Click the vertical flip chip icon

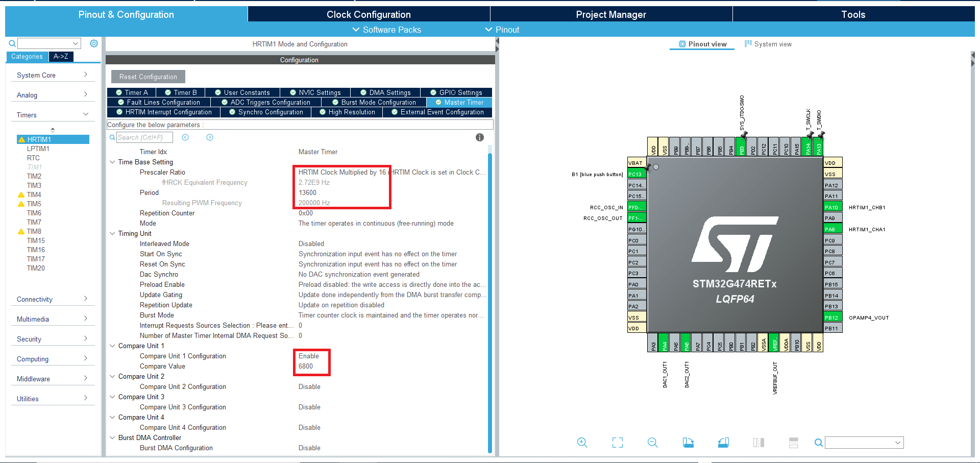[x=794, y=443]
